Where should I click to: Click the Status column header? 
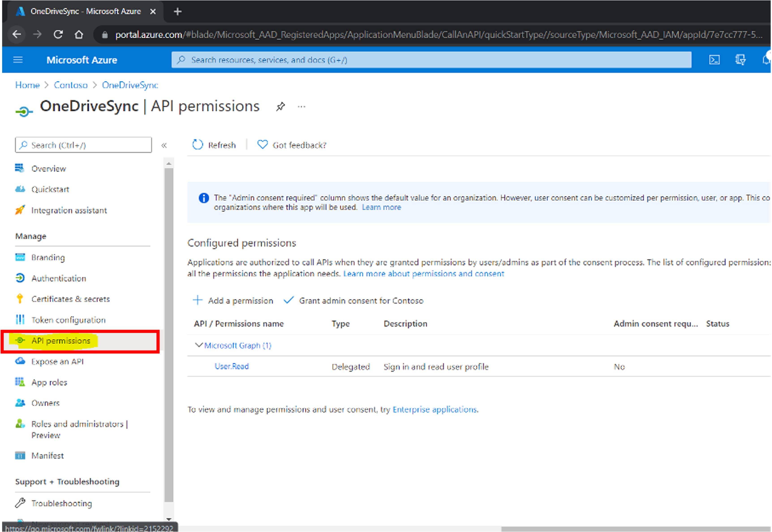(x=718, y=324)
